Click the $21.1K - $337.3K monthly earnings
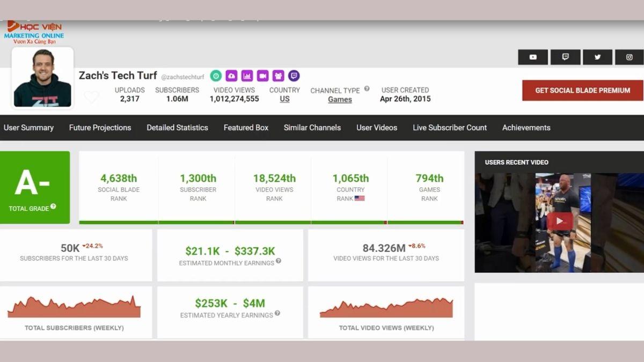The height and width of the screenshot is (362, 644). [x=230, y=251]
